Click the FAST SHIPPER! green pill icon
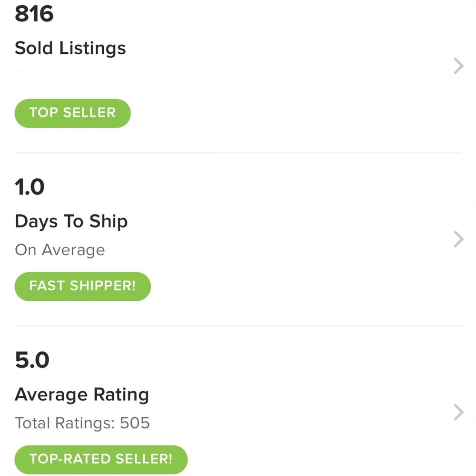Viewport: 476px width, 476px height. click(x=82, y=286)
